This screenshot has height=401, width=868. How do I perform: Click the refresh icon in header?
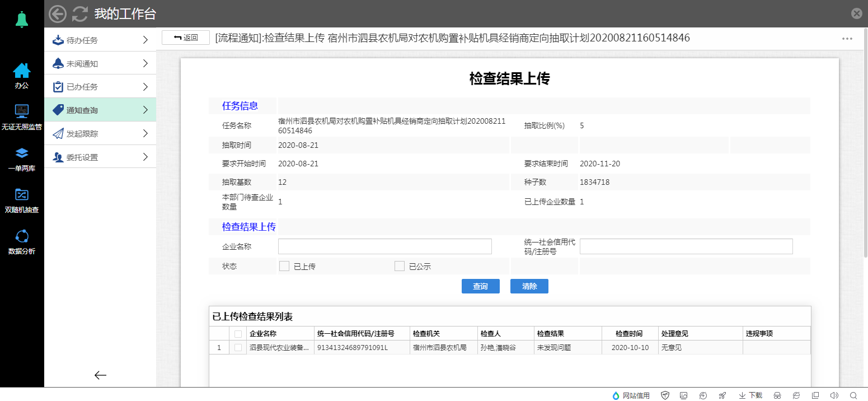80,14
